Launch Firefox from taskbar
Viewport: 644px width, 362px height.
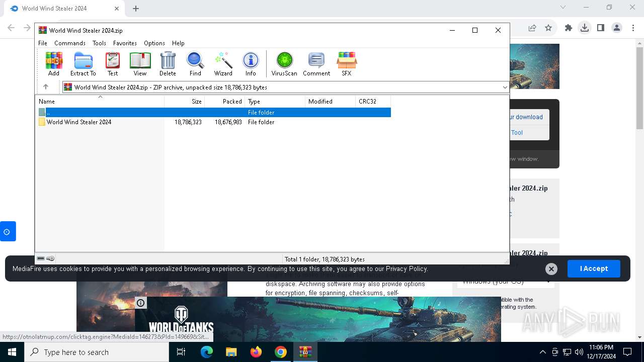256,352
